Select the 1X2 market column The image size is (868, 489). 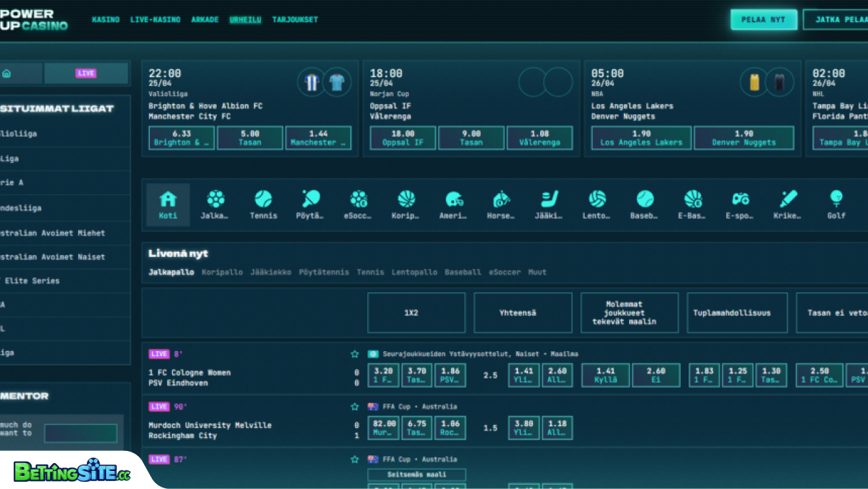416,313
